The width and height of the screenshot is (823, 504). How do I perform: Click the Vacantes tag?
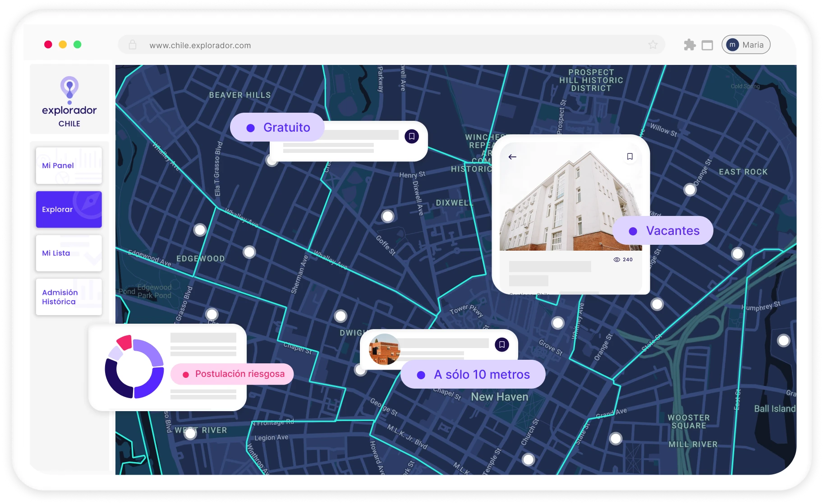pos(663,231)
